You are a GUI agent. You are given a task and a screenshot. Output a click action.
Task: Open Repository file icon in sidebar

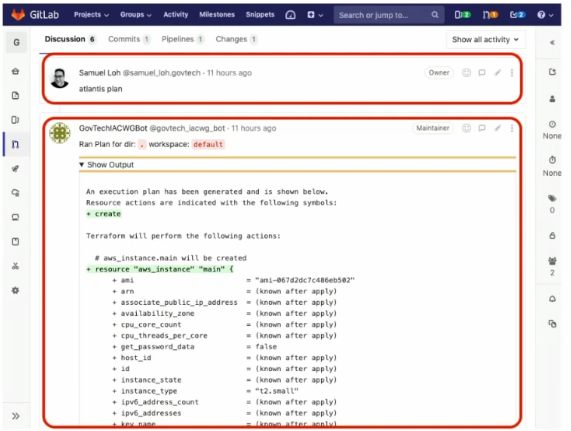[15, 96]
